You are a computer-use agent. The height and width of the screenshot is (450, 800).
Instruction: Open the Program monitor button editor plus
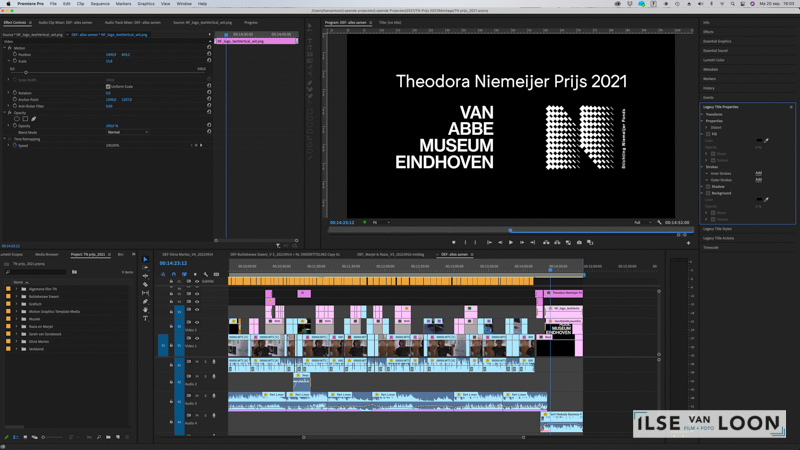click(x=688, y=243)
